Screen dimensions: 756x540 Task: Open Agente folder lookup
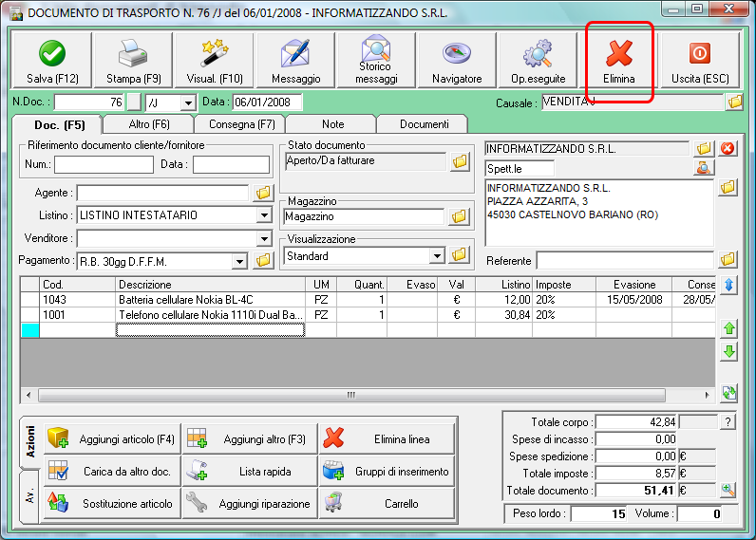pyautogui.click(x=263, y=194)
